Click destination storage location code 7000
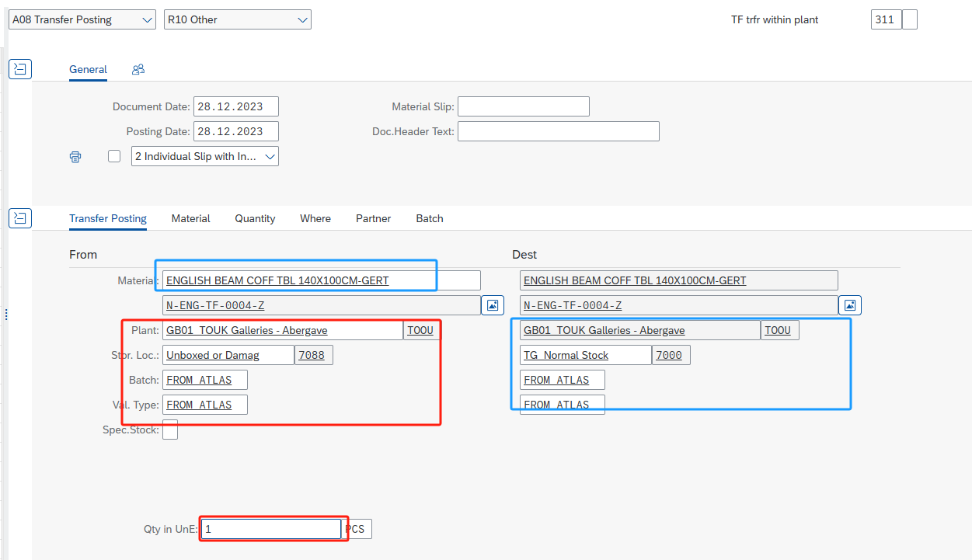This screenshot has height=560, width=972. [x=670, y=355]
